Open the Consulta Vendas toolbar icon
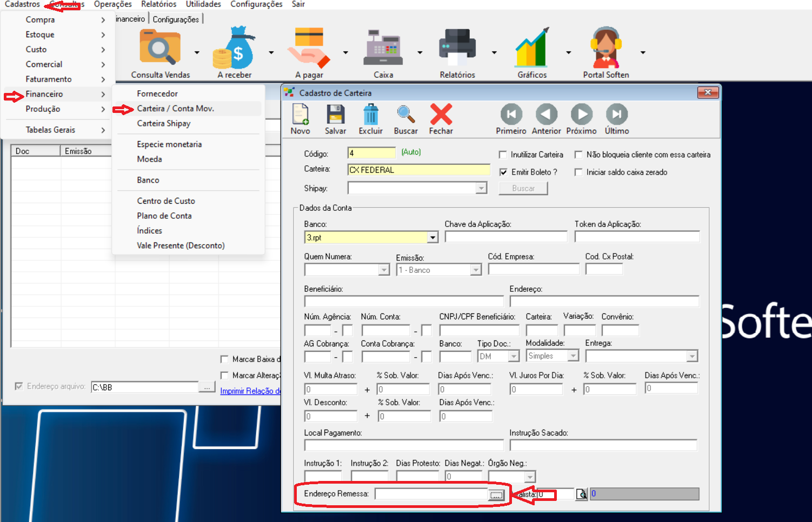Screen dimensions: 812x522 tap(160, 48)
